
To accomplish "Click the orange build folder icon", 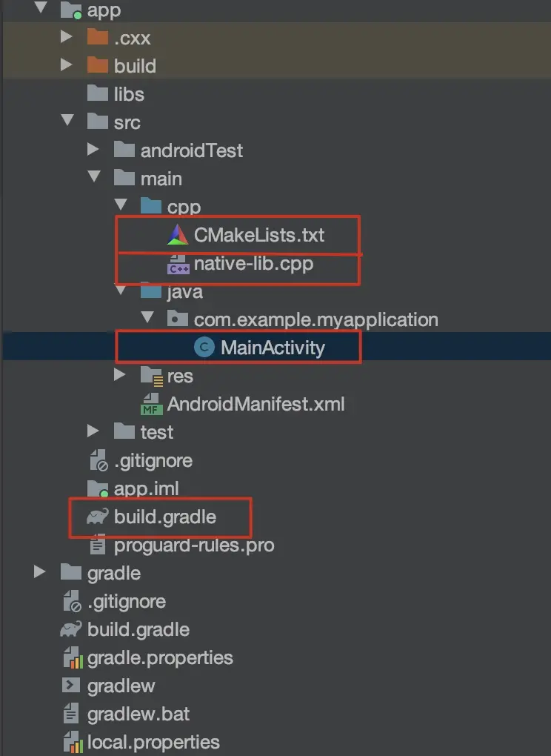I will 97,65.
